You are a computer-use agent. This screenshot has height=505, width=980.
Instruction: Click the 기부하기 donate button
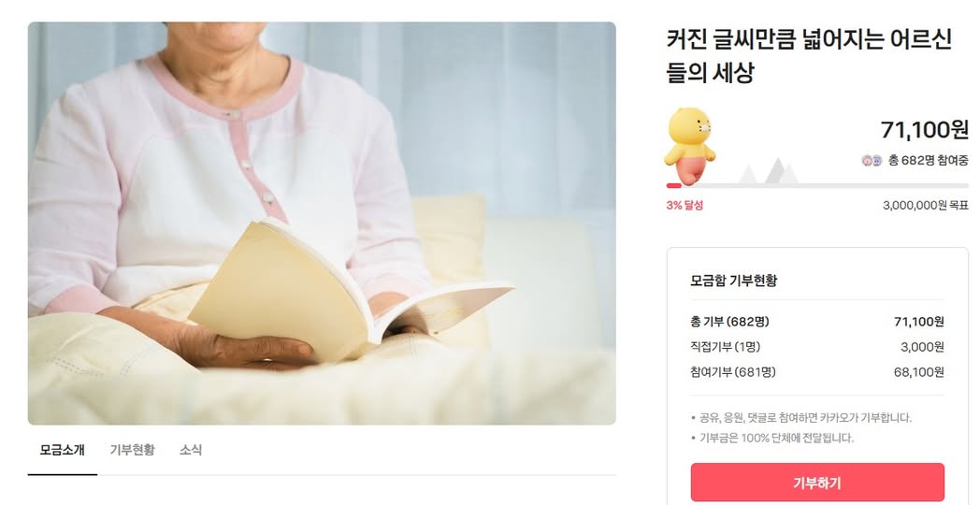pos(817,483)
